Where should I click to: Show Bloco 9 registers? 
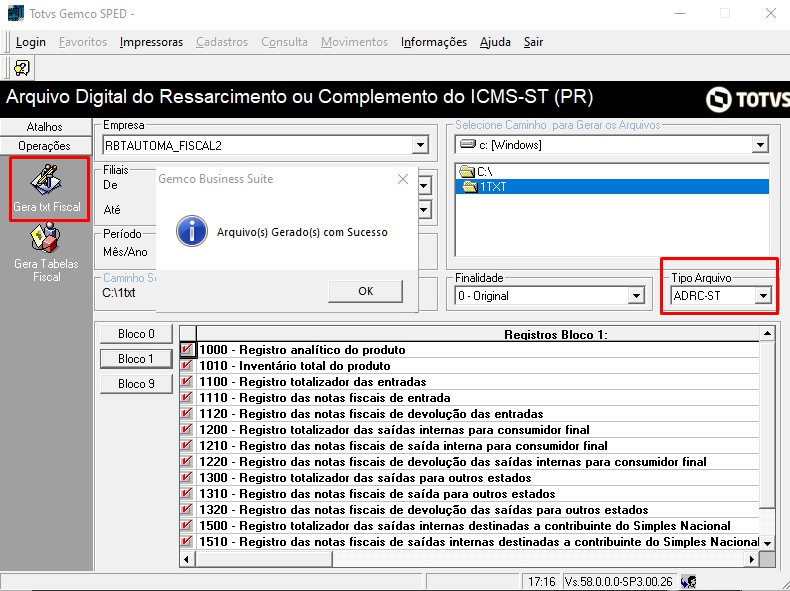(x=136, y=383)
